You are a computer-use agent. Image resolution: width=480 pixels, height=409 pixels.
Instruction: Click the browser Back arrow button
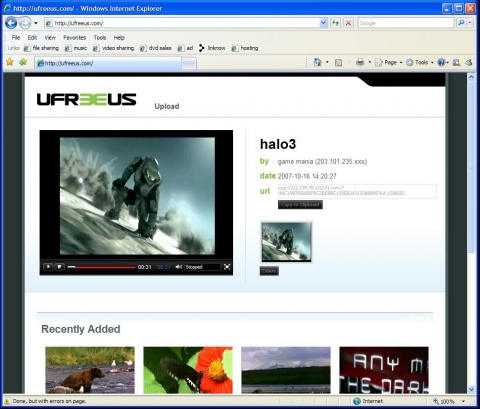click(x=11, y=23)
